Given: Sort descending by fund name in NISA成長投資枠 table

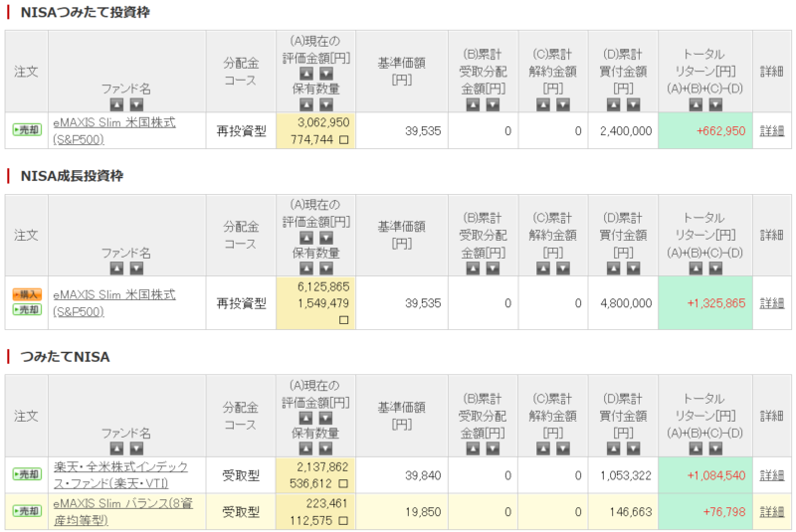Looking at the screenshot, I should coord(136,268).
